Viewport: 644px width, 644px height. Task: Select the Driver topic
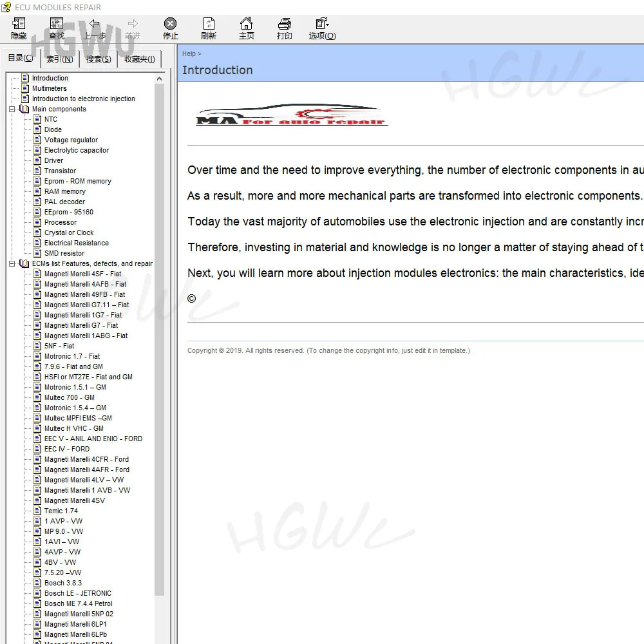click(54, 160)
